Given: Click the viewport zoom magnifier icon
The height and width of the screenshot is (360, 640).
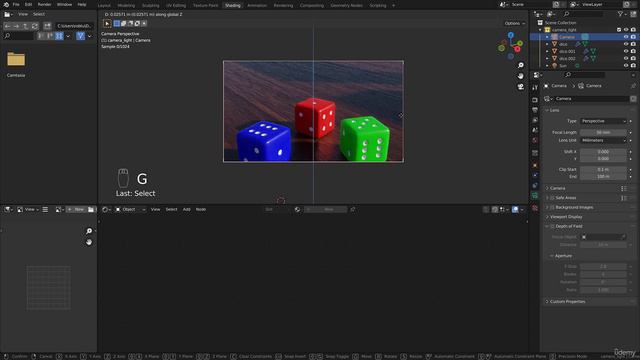Looking at the screenshot, I should click(x=520, y=65).
